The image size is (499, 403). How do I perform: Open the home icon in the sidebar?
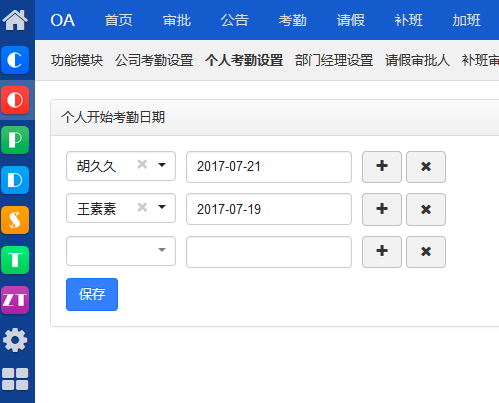coord(15,20)
